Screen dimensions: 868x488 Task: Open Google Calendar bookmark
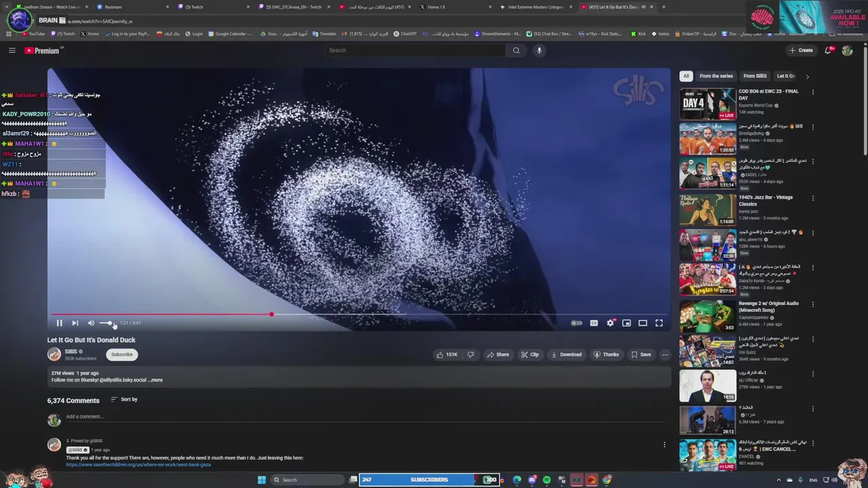click(x=230, y=34)
